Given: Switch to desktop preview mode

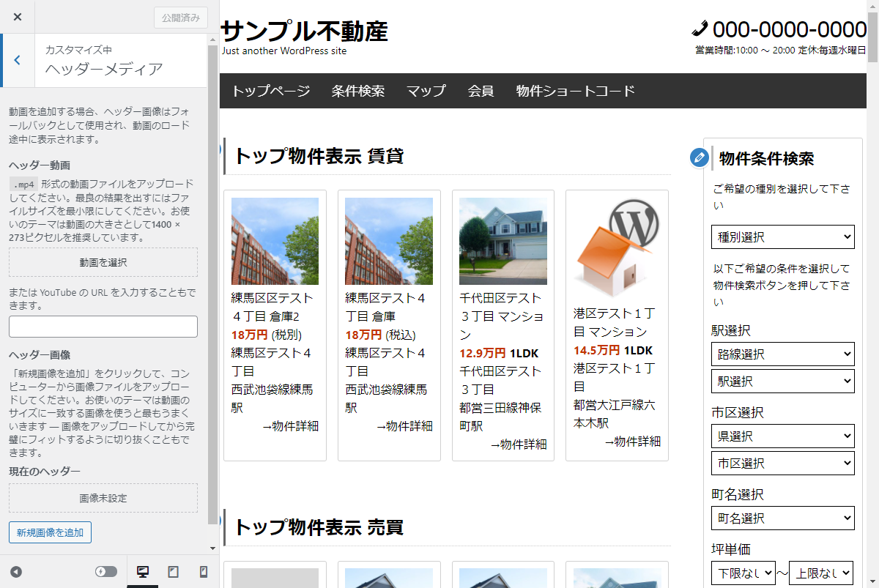Looking at the screenshot, I should (143, 572).
